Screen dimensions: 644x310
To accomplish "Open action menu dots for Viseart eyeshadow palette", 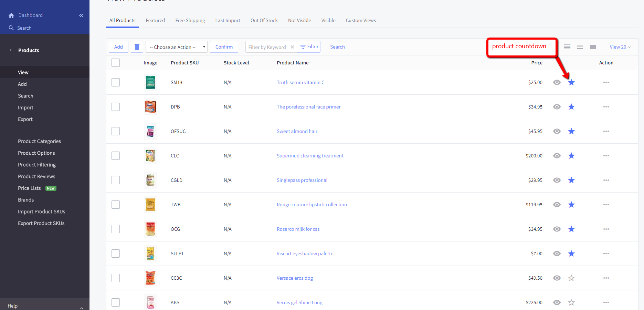I will click(606, 254).
